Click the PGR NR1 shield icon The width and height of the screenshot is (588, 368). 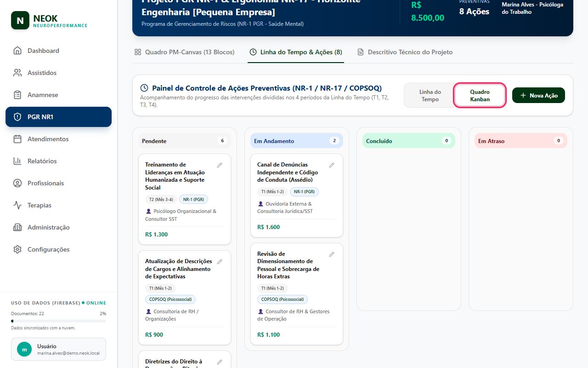(x=17, y=117)
